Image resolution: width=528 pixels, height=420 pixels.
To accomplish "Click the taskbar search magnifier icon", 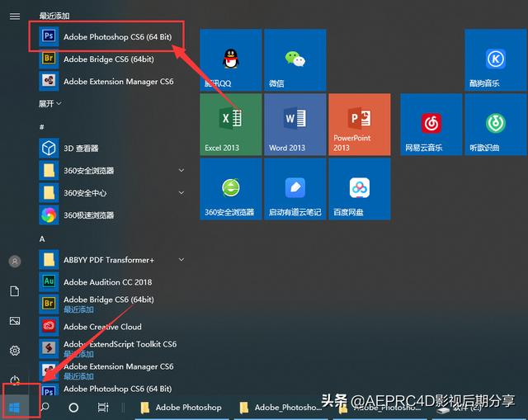I will pyautogui.click(x=45, y=407).
